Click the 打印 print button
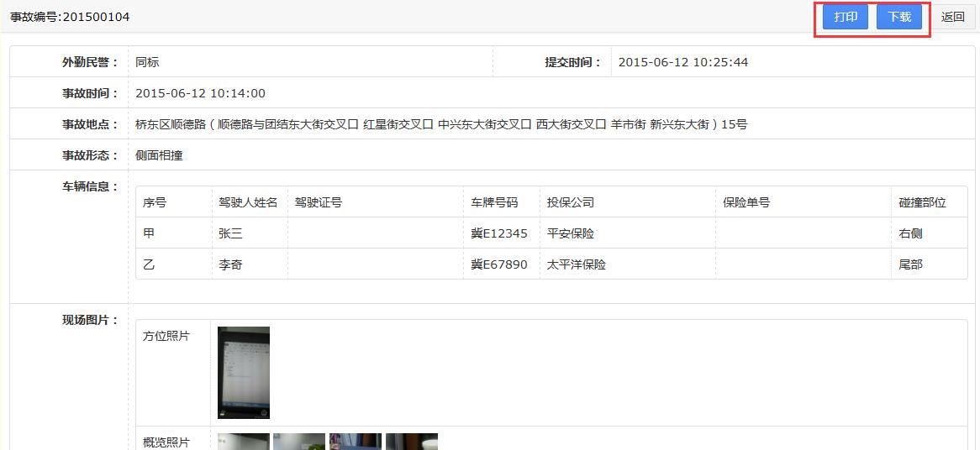Image resolution: width=980 pixels, height=450 pixels. pyautogui.click(x=845, y=17)
